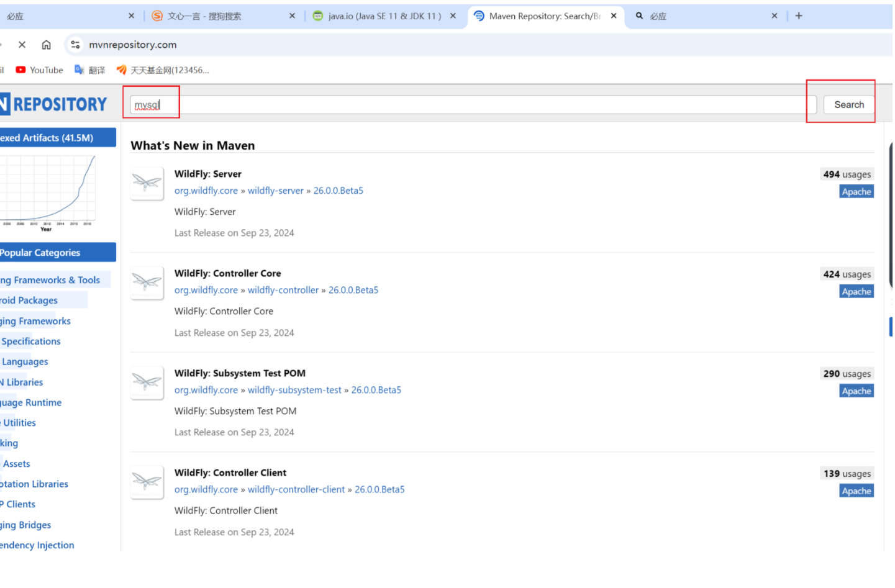
Task: Close the last 必应 tab
Action: tap(775, 16)
